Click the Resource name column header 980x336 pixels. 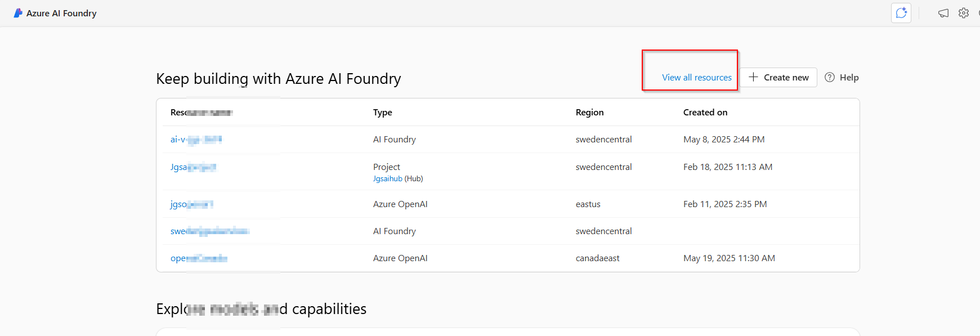(202, 113)
